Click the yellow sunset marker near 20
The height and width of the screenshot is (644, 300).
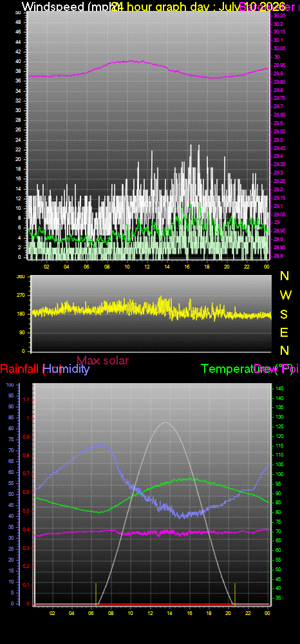(x=235, y=592)
